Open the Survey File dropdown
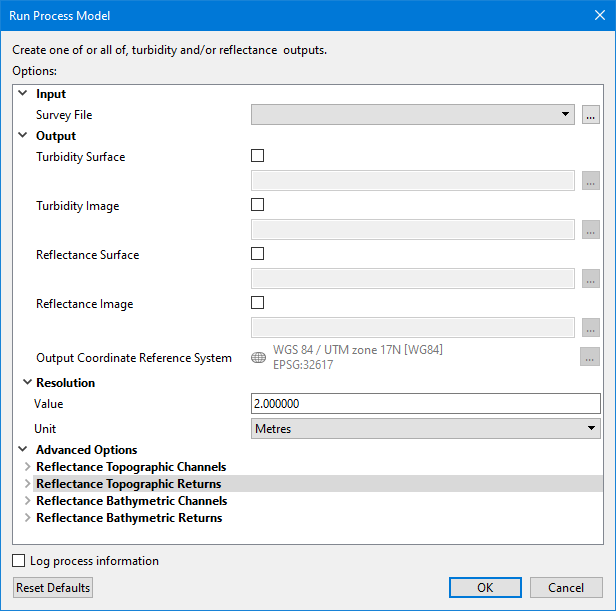The width and height of the screenshot is (616, 611). (413, 115)
